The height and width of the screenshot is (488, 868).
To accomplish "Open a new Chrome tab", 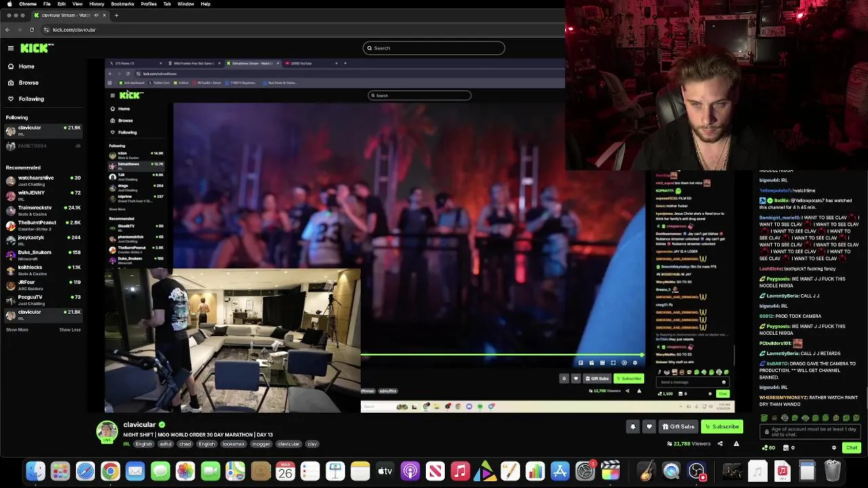I will pos(116,15).
